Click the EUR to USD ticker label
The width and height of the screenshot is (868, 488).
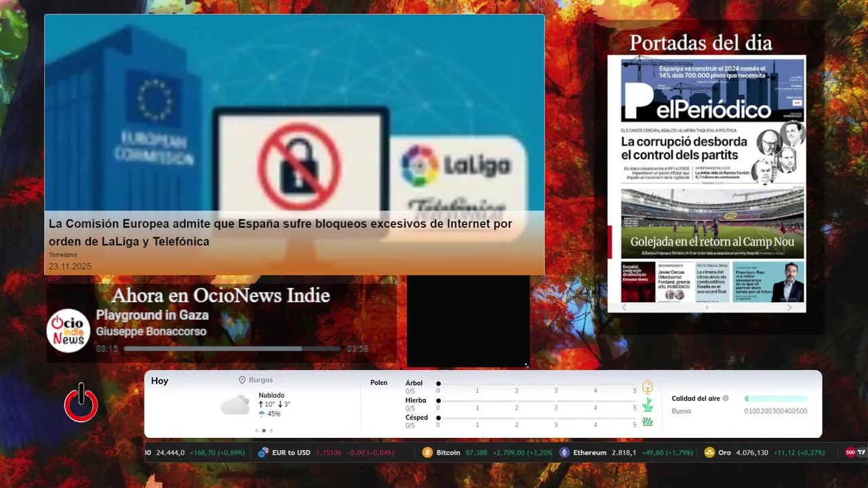point(291,453)
